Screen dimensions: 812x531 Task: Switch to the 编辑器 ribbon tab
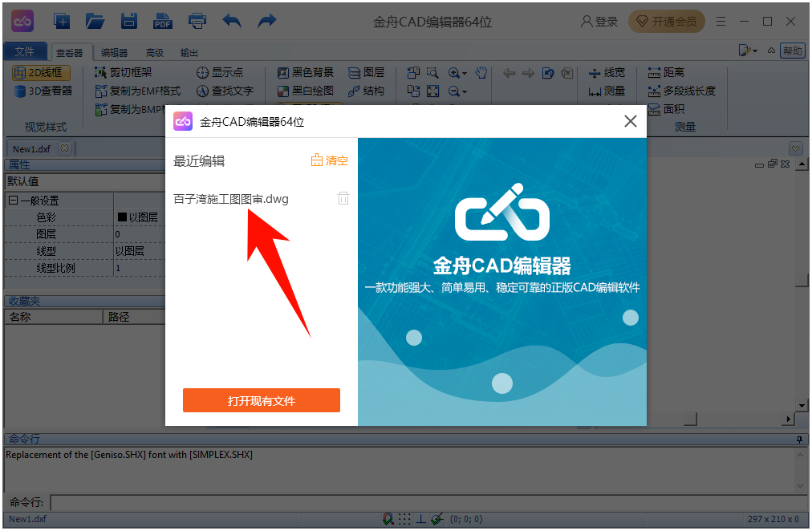[x=114, y=53]
